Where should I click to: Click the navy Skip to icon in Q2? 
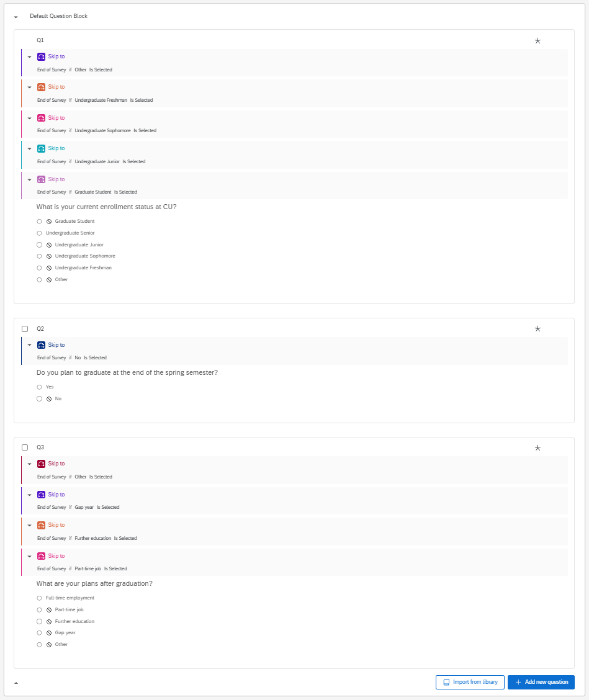click(x=41, y=345)
